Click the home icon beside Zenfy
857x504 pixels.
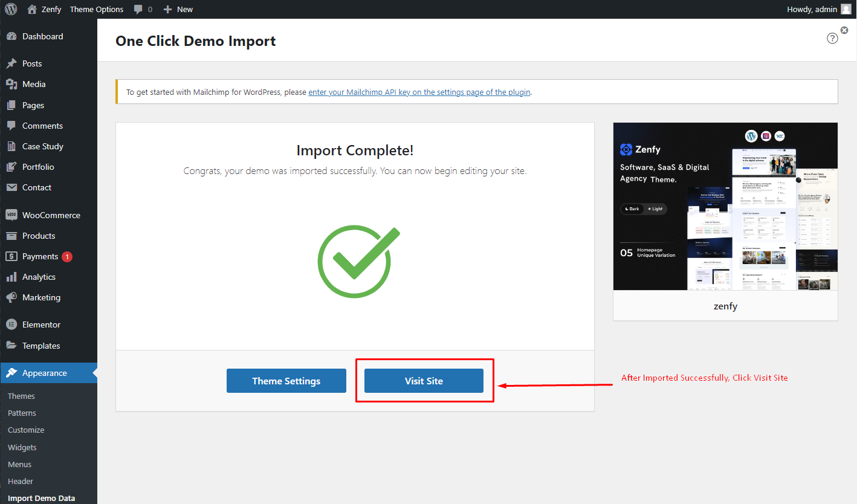[32, 9]
